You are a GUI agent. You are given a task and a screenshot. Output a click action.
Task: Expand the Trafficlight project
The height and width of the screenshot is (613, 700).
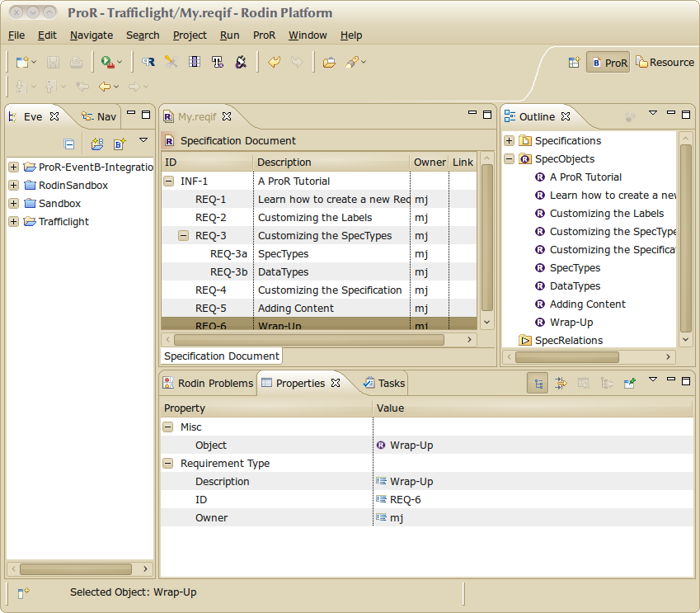point(14,222)
